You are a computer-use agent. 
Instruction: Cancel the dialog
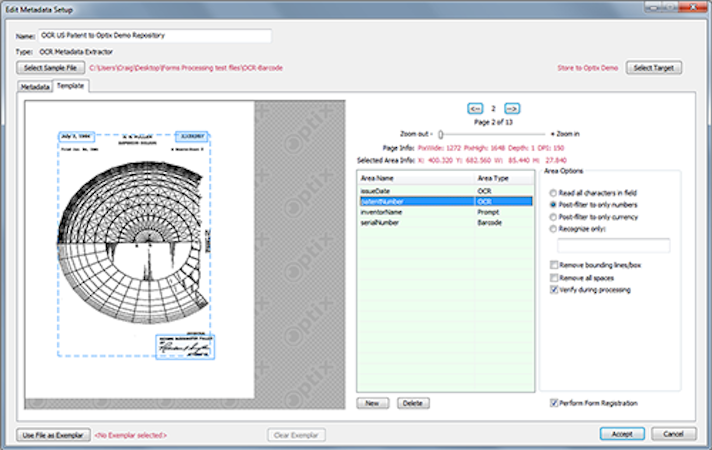673,434
